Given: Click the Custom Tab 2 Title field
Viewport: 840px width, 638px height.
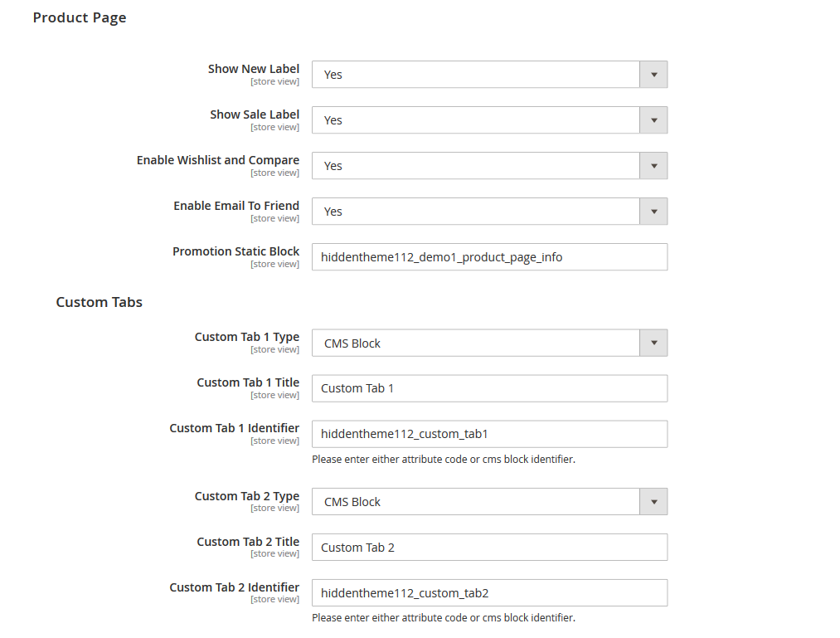Looking at the screenshot, I should [x=489, y=547].
